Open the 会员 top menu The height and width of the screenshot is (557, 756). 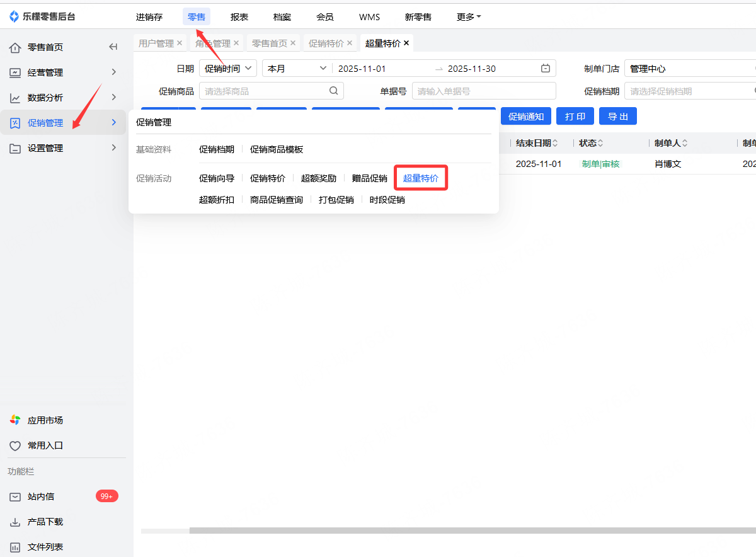(x=325, y=17)
